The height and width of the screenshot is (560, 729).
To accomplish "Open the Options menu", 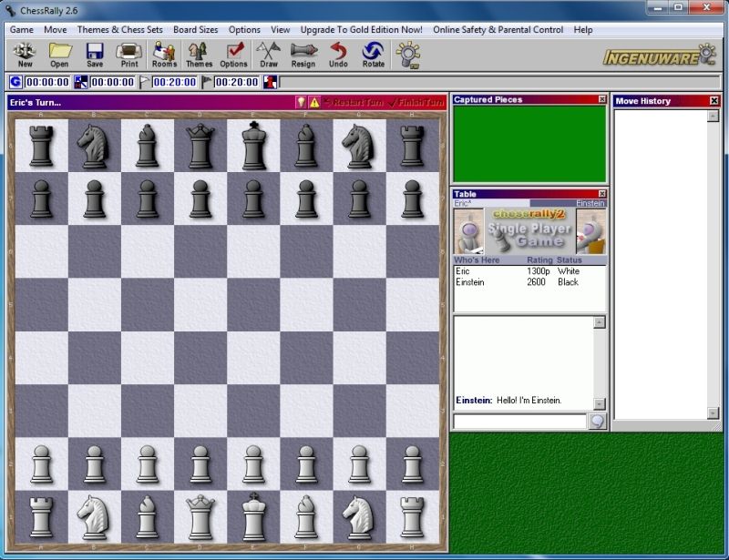I will tap(244, 29).
